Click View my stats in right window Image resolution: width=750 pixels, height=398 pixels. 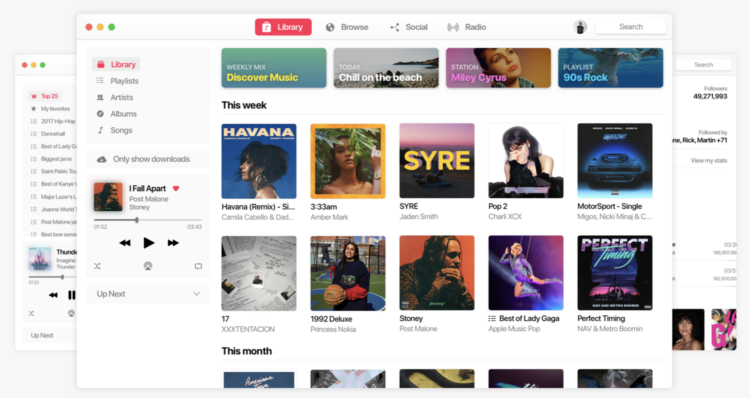pos(708,161)
